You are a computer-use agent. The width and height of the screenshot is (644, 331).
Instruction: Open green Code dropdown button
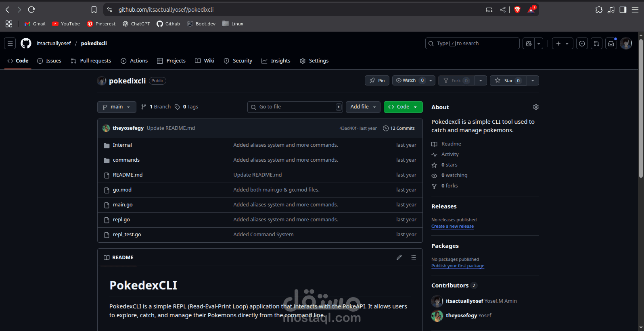coord(403,107)
